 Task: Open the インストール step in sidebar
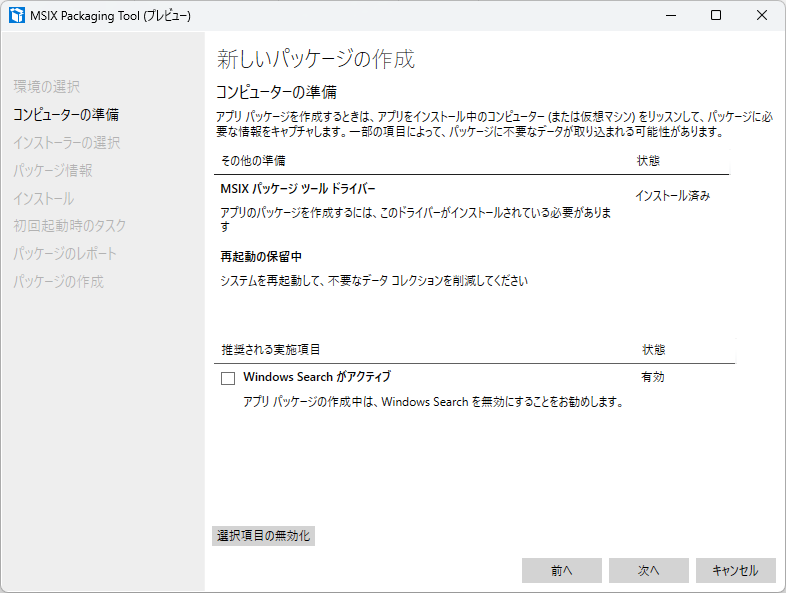(x=44, y=199)
